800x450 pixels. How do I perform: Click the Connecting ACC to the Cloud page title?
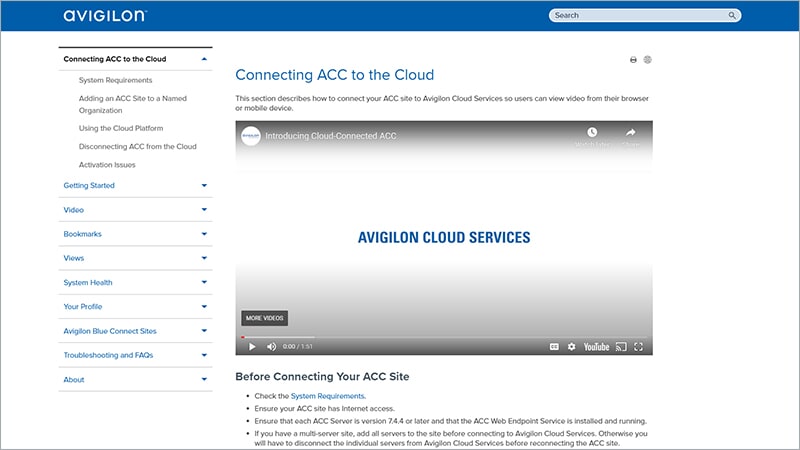335,75
